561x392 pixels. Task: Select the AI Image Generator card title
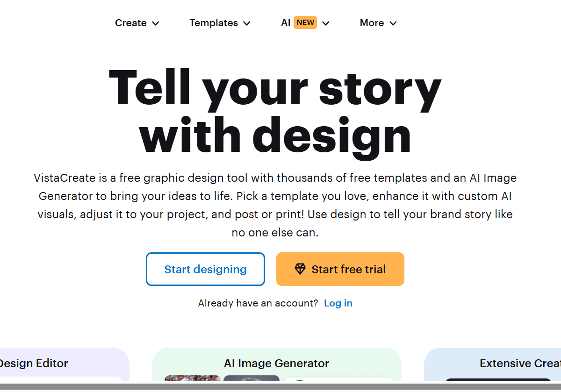(276, 363)
